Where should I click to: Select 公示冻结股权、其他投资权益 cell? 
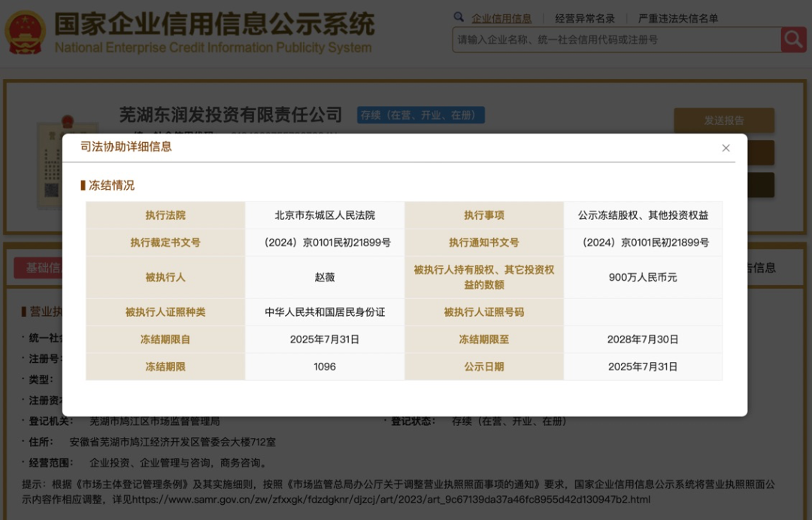tap(643, 215)
